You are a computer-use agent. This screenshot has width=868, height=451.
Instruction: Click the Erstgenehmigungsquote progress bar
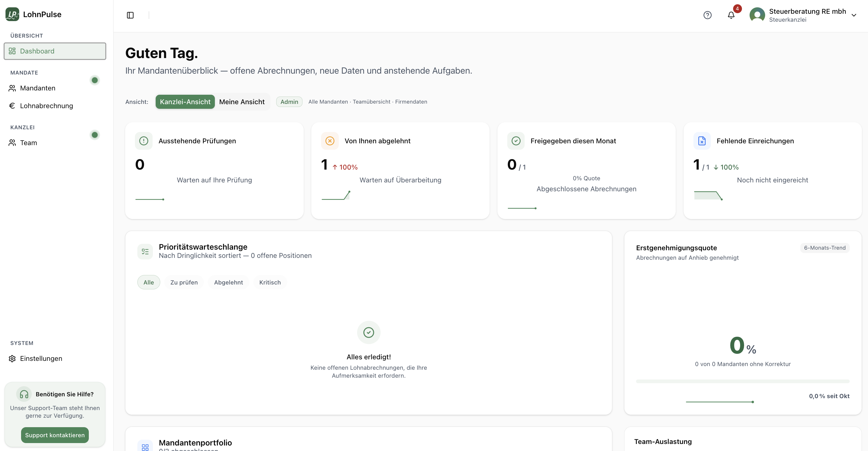743,381
